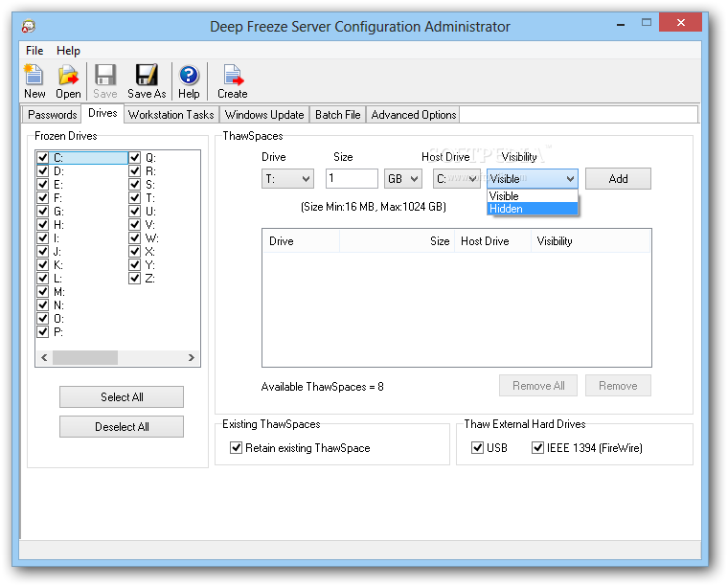Click the Drive column header
Screen dimensions: 728x586
(x=302, y=241)
